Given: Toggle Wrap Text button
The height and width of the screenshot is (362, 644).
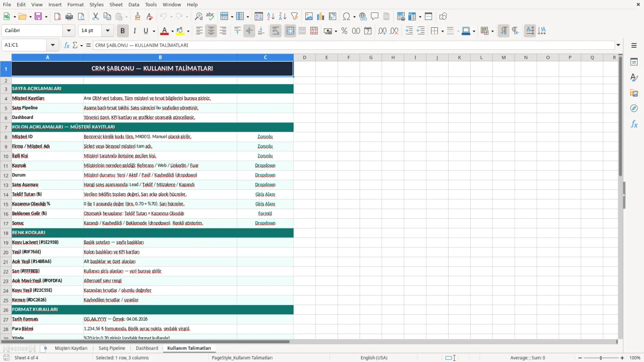Looking at the screenshot, I should point(276,31).
